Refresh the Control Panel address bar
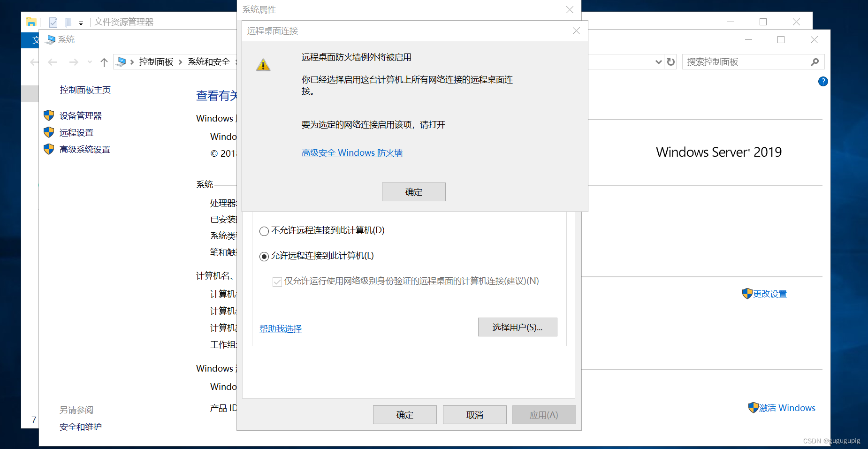The image size is (868, 449). (x=671, y=62)
